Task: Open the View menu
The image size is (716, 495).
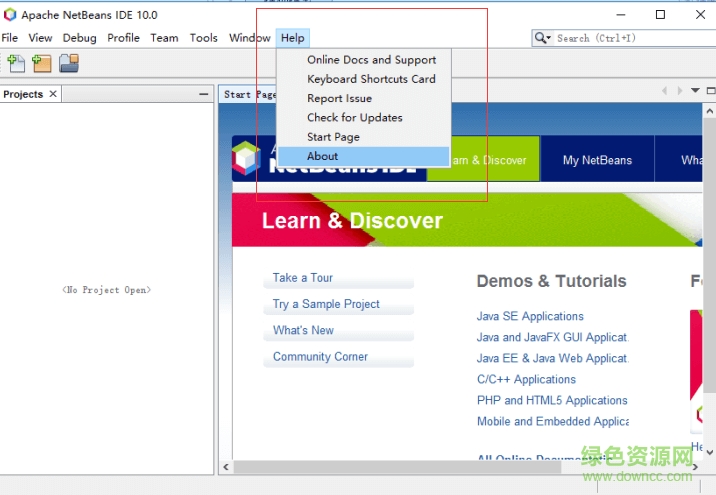Action: [40, 38]
